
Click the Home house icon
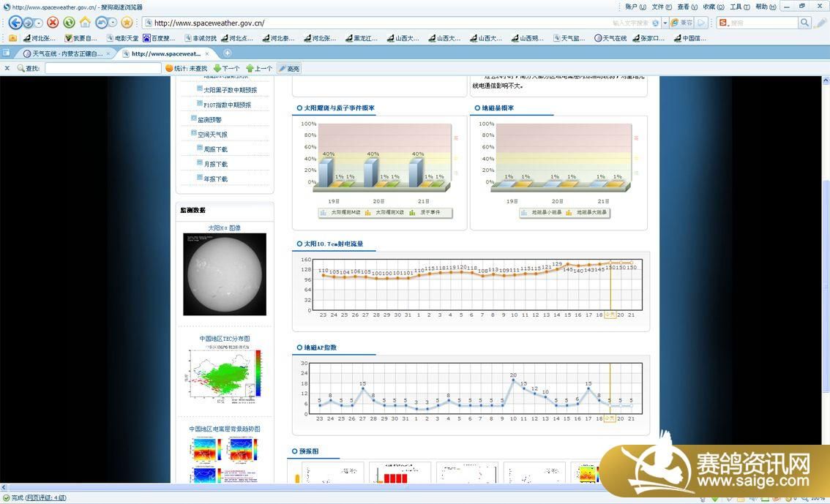click(86, 23)
